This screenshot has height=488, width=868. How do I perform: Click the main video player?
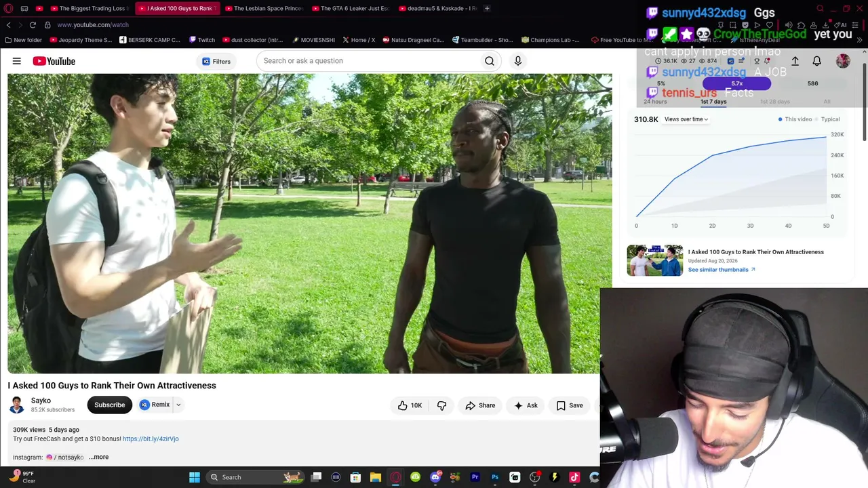[310, 224]
